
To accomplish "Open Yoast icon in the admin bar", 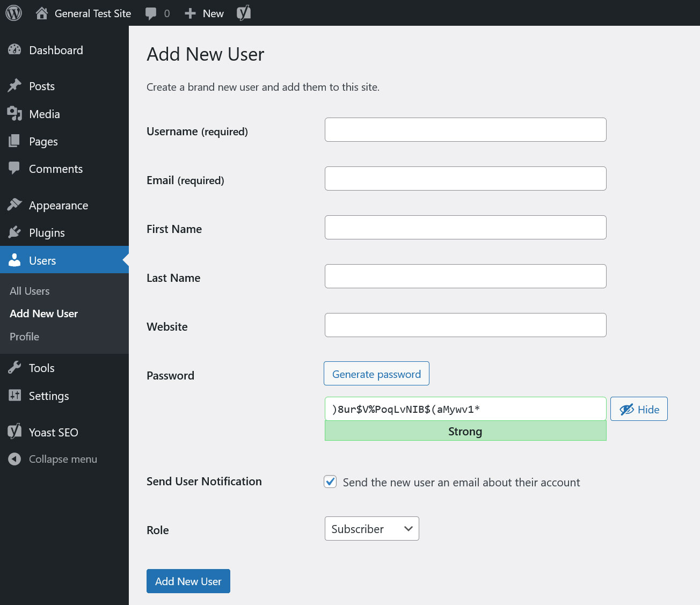I will 243,13.
